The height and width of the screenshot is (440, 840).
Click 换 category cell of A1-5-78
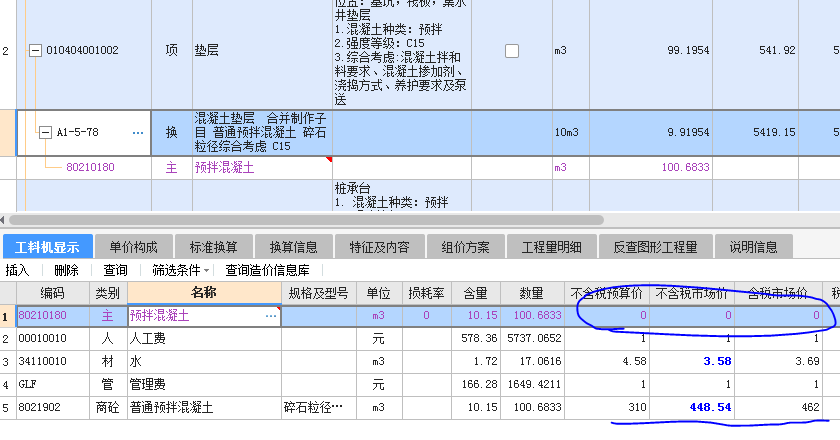[x=171, y=132]
